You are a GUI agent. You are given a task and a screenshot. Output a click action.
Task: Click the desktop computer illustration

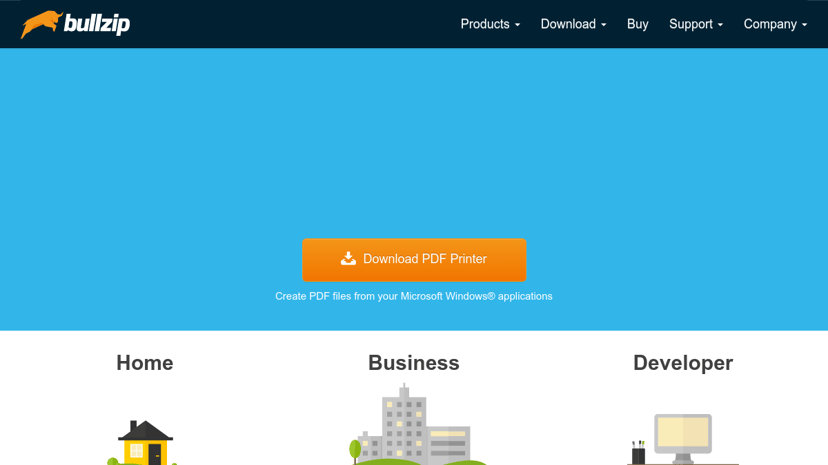click(681, 439)
